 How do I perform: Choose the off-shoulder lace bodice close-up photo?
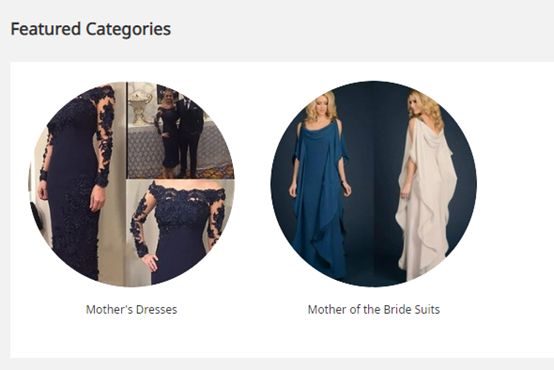(179, 231)
